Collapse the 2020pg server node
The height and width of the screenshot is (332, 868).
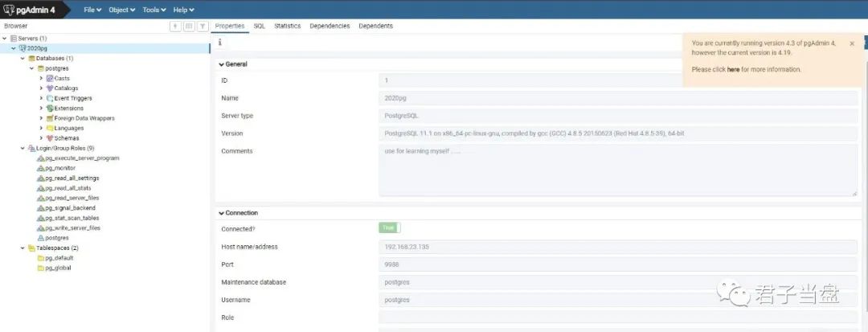pos(14,49)
